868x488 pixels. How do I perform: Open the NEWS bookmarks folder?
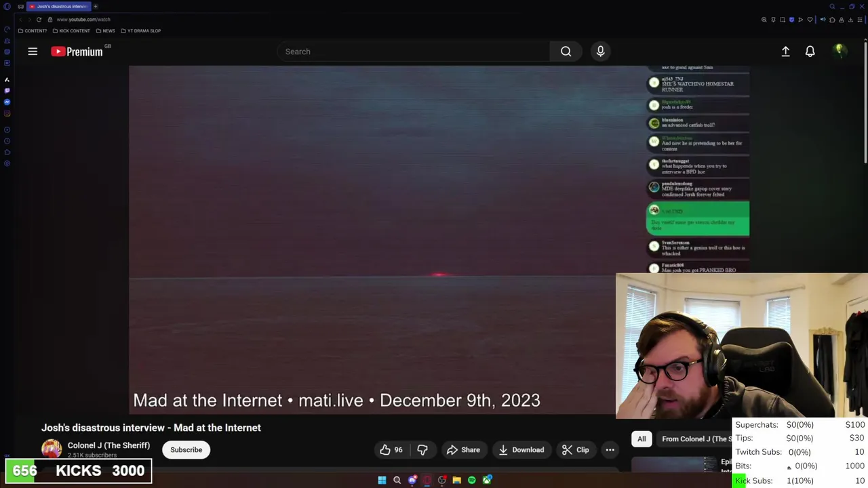point(105,30)
